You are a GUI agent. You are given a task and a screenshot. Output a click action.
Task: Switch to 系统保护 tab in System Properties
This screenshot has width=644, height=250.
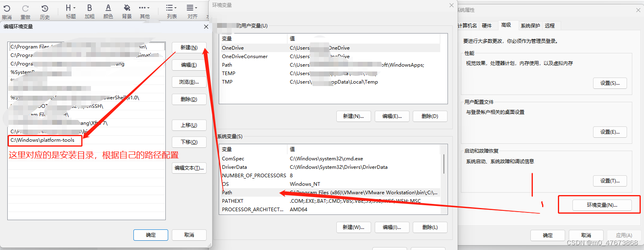pyautogui.click(x=530, y=26)
